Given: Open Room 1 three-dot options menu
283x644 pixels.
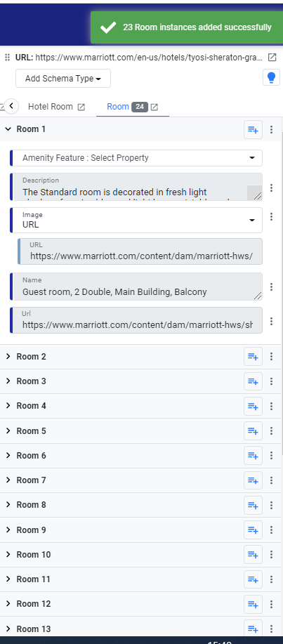Looking at the screenshot, I should pos(272,130).
